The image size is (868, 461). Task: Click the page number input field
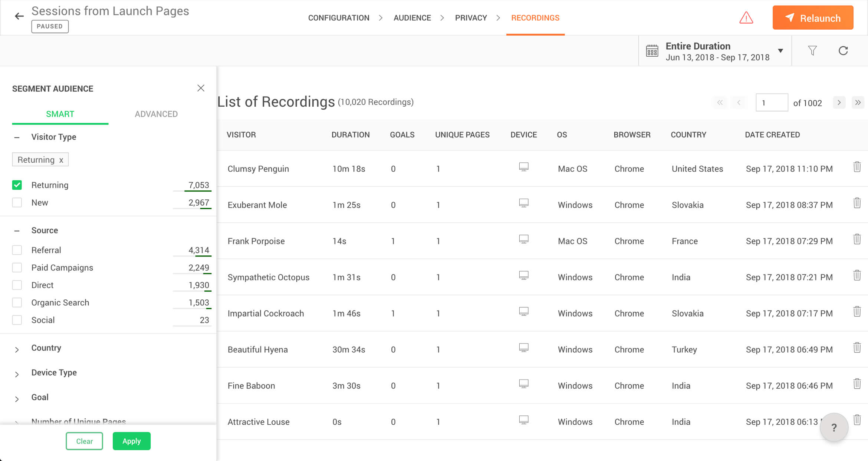tap(772, 103)
